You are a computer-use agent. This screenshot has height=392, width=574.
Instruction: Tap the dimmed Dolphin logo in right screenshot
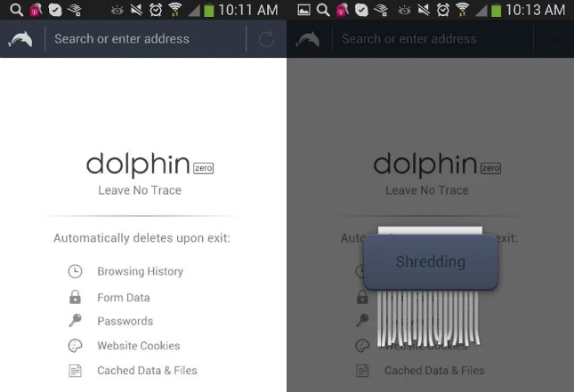point(308,39)
